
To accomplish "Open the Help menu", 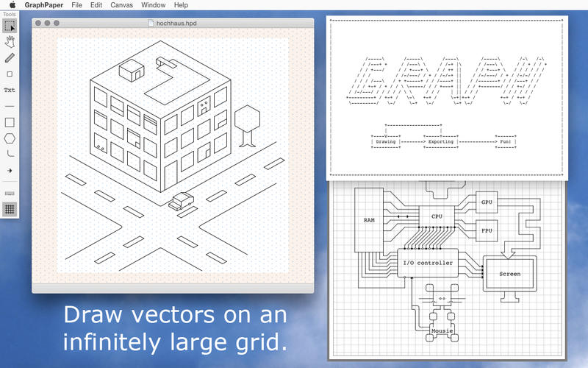I will point(181,5).
